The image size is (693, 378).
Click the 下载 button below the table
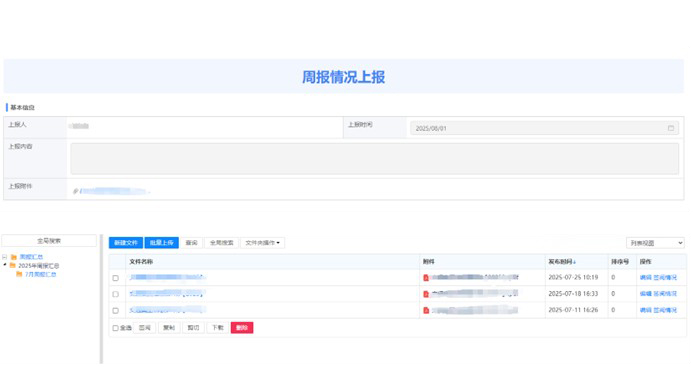(x=217, y=328)
